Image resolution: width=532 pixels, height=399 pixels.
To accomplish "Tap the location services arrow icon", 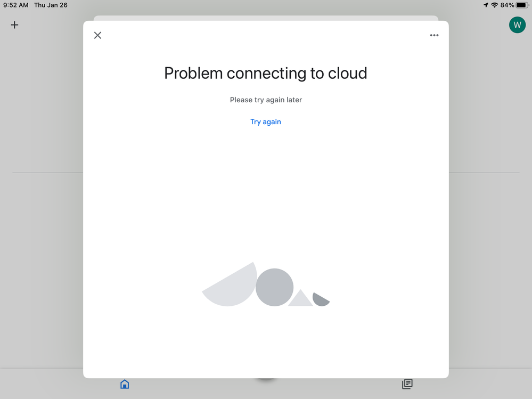I will tap(486, 5).
